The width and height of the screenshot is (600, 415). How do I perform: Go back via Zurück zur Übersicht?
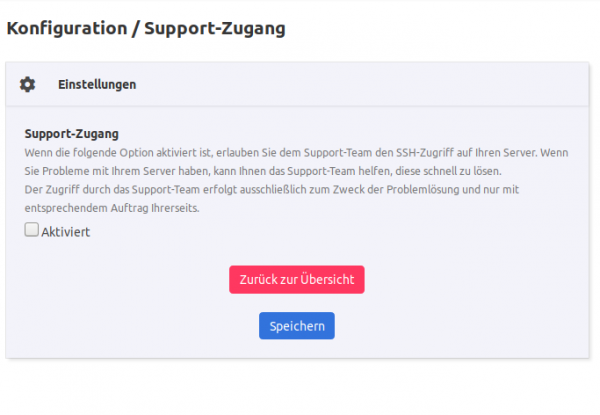click(297, 280)
